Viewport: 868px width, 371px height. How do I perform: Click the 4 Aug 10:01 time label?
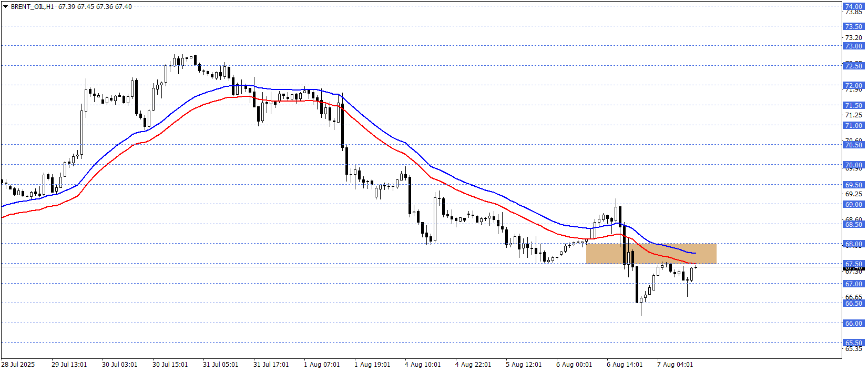tap(423, 364)
